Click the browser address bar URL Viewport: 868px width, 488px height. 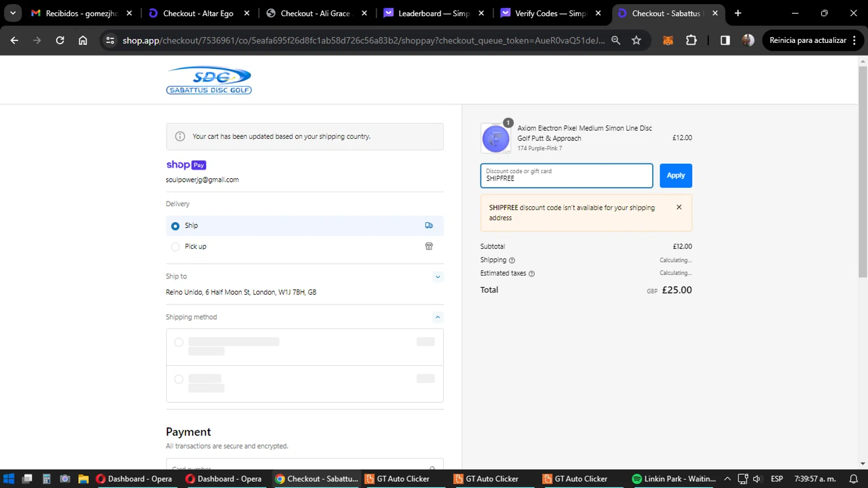click(x=363, y=41)
